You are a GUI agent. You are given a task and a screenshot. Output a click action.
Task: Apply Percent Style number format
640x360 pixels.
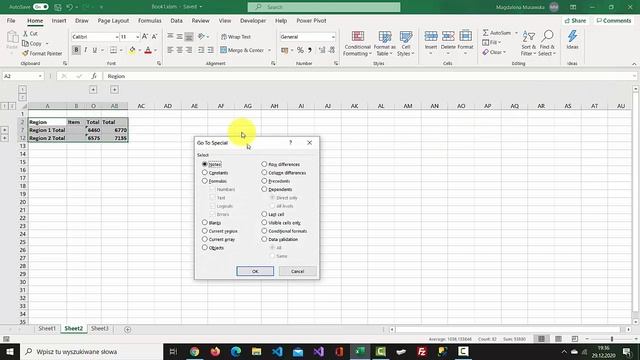pos(300,50)
